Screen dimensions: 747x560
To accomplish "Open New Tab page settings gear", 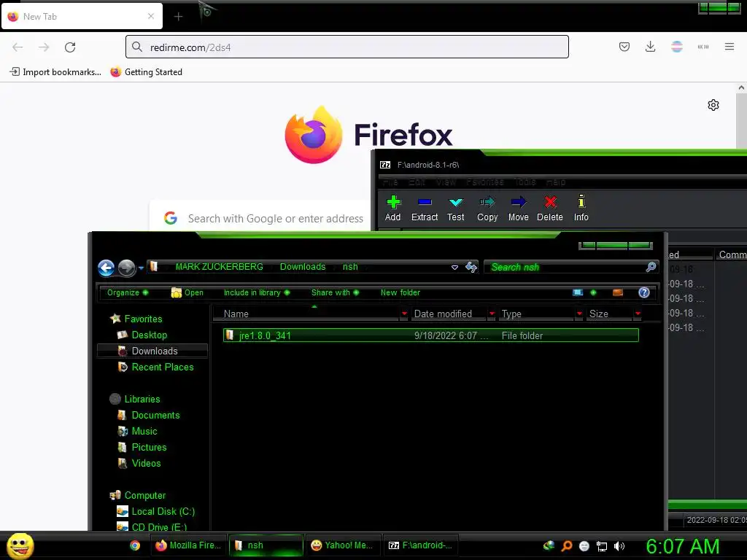I will (x=713, y=105).
